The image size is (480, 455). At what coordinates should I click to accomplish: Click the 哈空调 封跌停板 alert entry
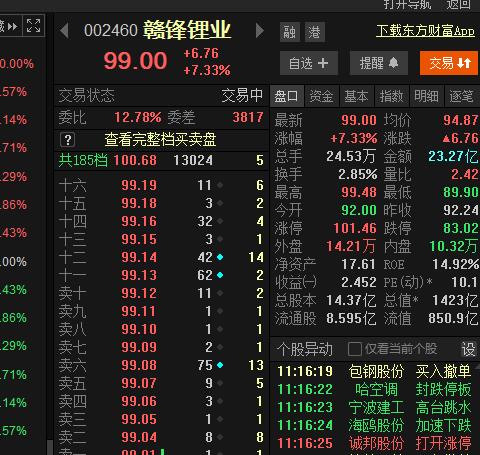coord(374,389)
